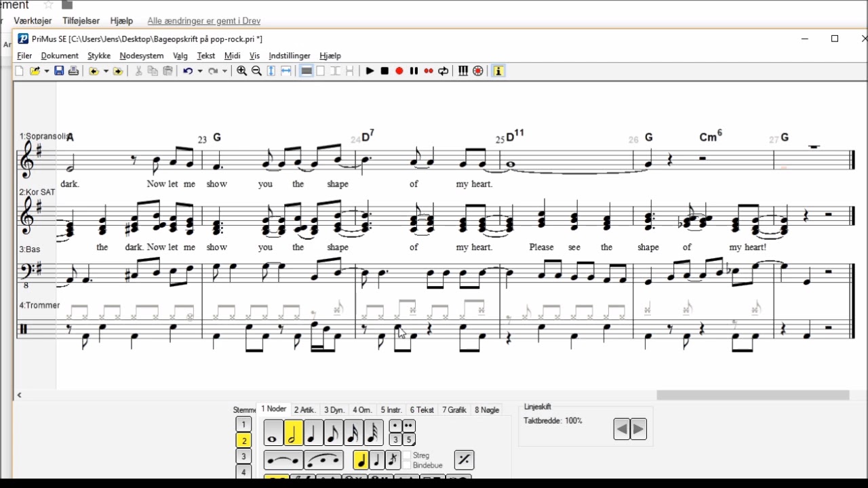Image resolution: width=868 pixels, height=488 pixels.
Task: Open the Dokument menu
Action: pos(60,56)
